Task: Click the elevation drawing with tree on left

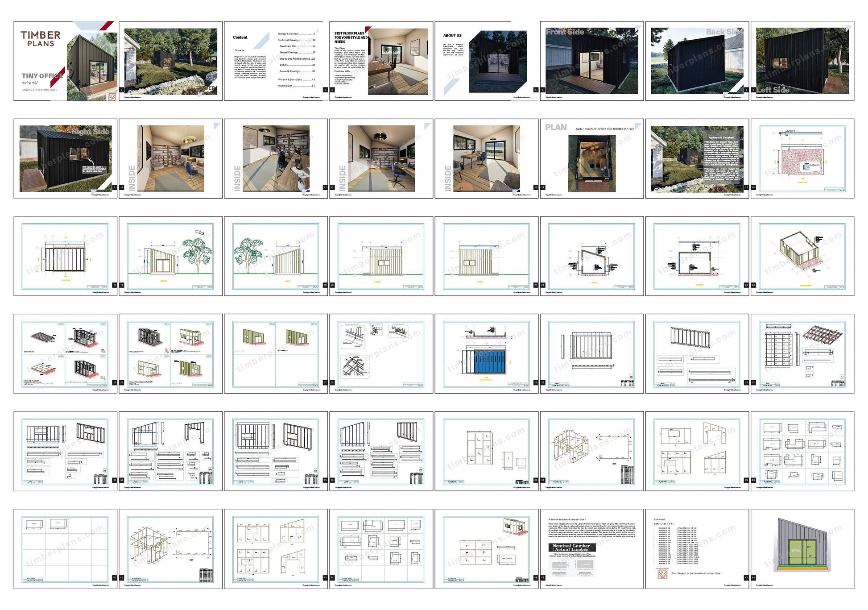Action: click(276, 256)
